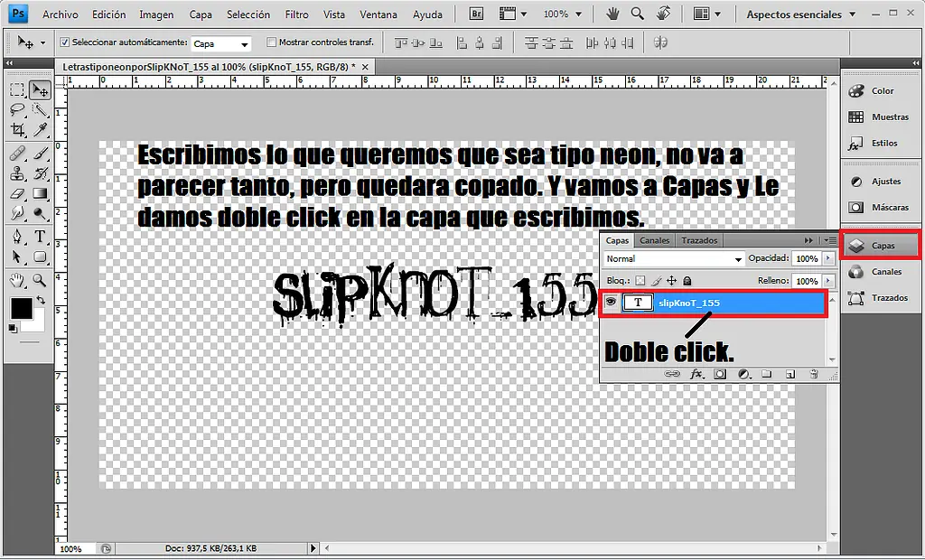Open the Color panel in the dock
Screen dimensions: 925x560
point(881,91)
